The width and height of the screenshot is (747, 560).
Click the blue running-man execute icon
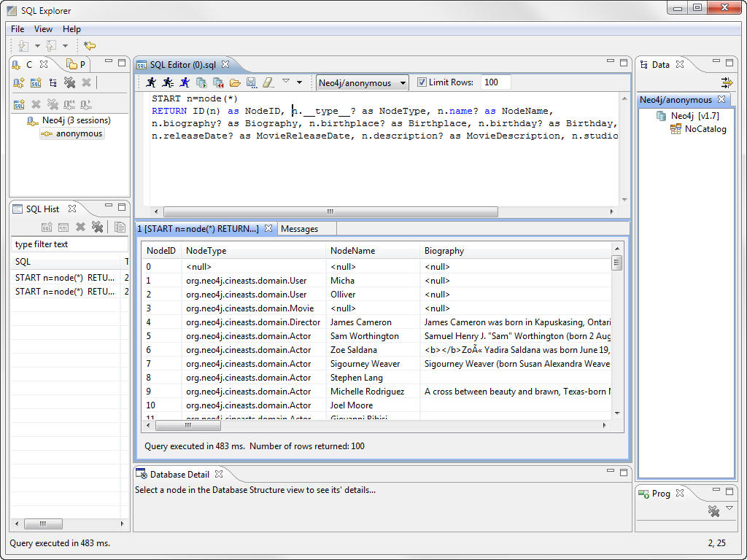[185, 82]
